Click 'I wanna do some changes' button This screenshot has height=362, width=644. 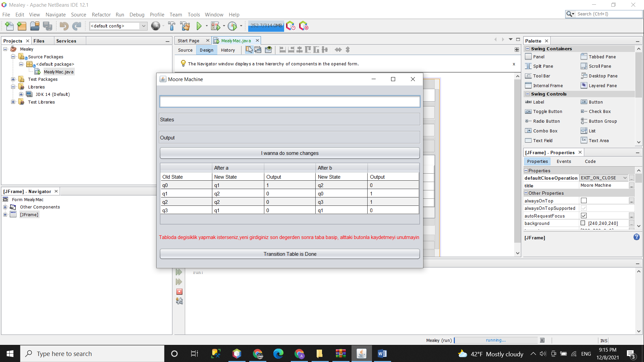coord(290,153)
